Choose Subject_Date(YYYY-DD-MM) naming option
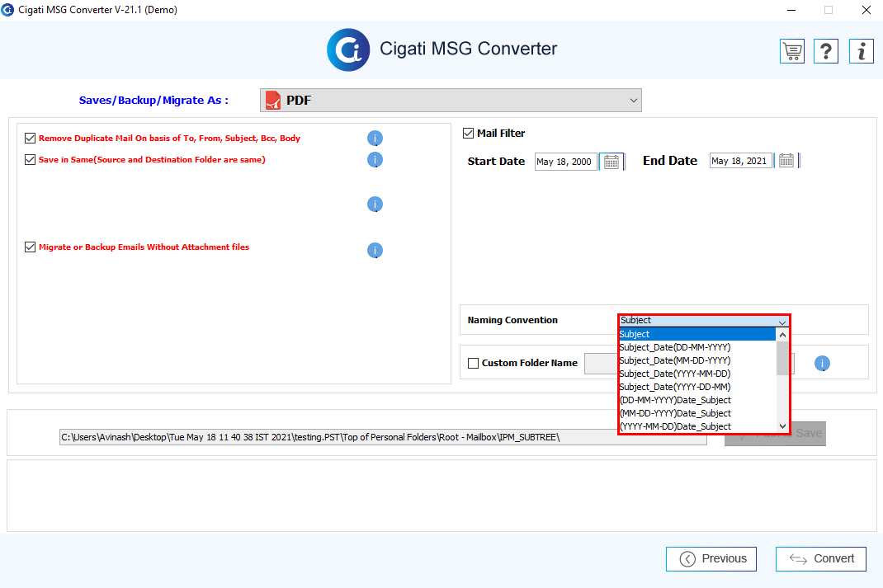 click(697, 387)
